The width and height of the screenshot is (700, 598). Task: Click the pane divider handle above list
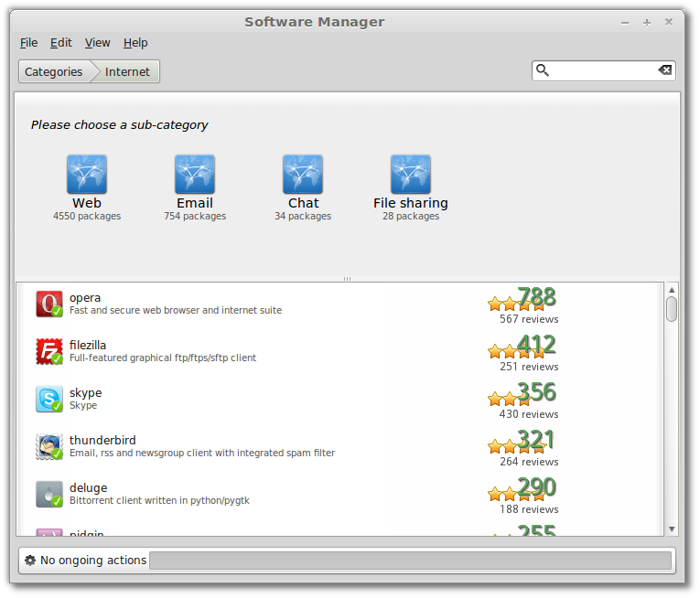348,279
